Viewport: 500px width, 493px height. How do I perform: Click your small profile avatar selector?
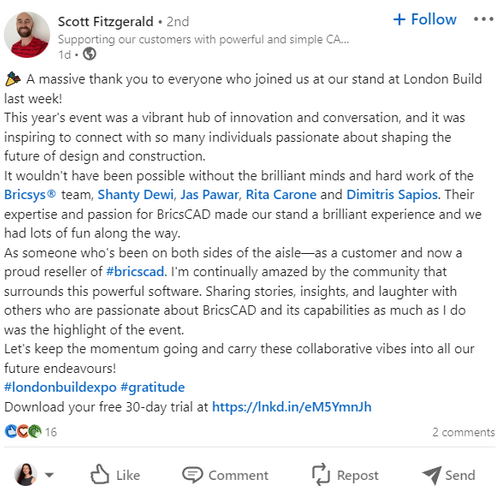26,474
